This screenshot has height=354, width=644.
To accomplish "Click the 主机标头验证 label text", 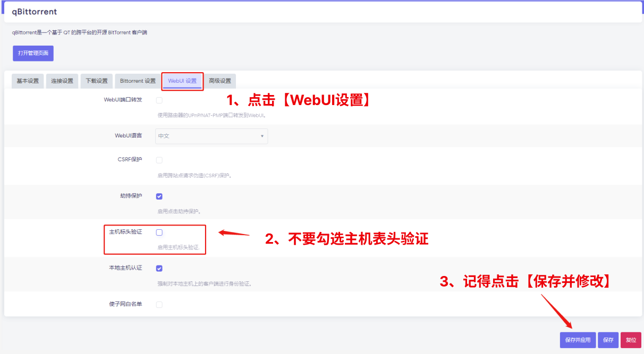I will click(126, 232).
